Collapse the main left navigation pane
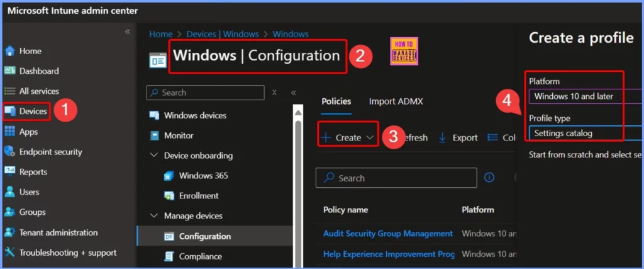This screenshot has width=644, height=269. (x=127, y=32)
